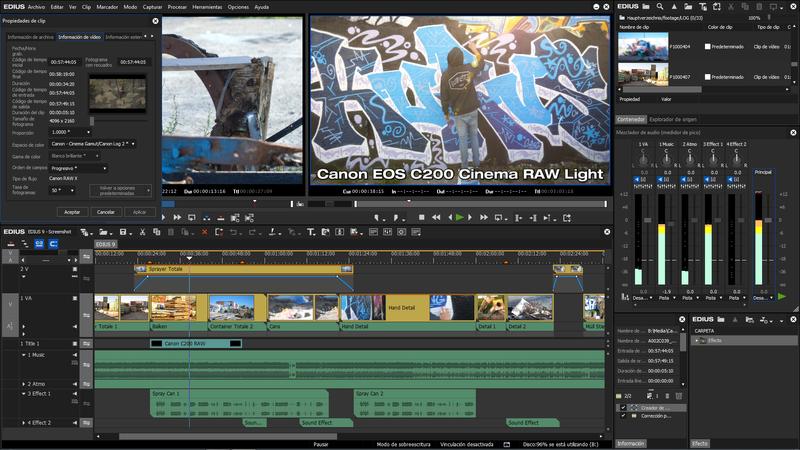Switch to Explorador de origen tab
This screenshot has width=800, height=450.
pyautogui.click(x=672, y=119)
